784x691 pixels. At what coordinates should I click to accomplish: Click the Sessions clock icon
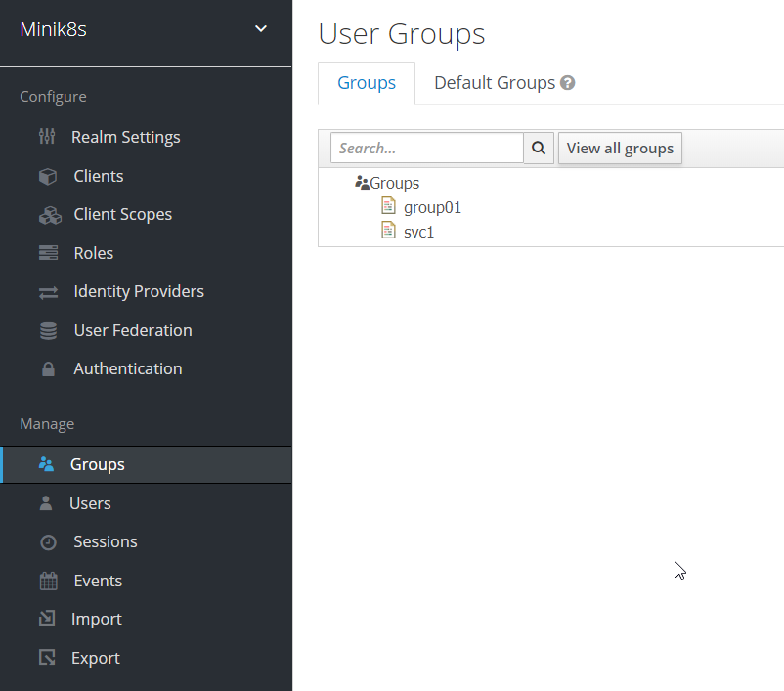[x=49, y=542]
